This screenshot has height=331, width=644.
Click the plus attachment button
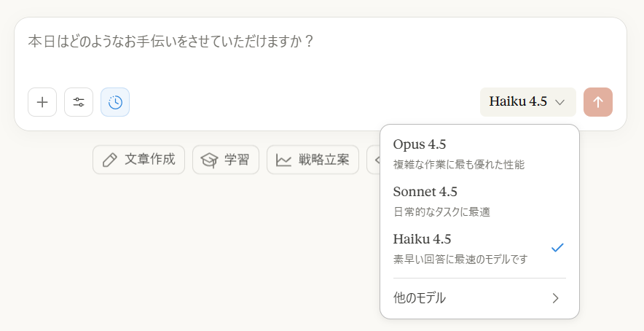42,102
